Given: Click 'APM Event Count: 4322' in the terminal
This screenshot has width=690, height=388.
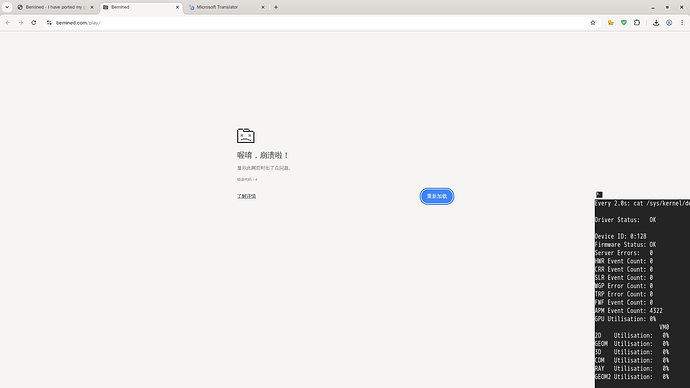Looking at the screenshot, I should [628, 311].
